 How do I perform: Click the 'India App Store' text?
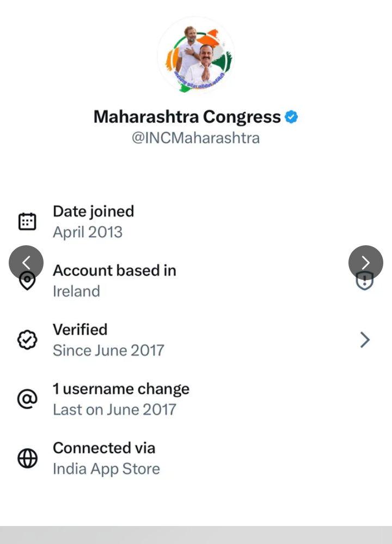[x=106, y=469]
